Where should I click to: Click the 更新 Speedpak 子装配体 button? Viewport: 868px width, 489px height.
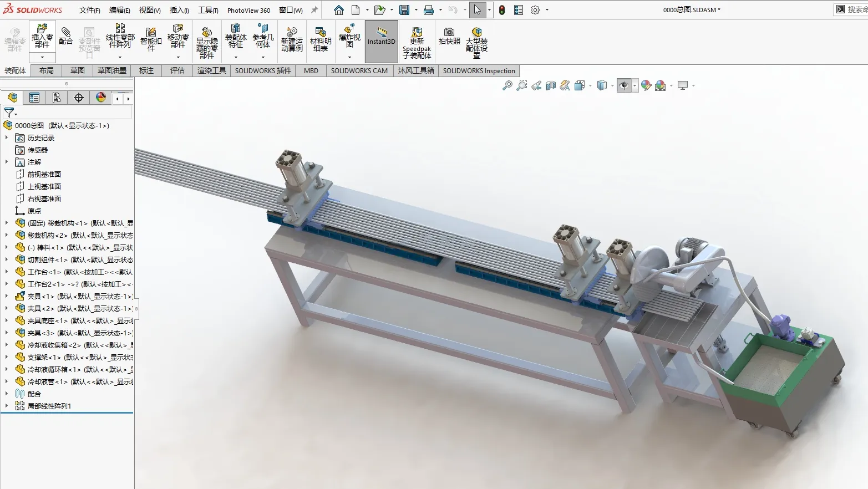tap(417, 43)
